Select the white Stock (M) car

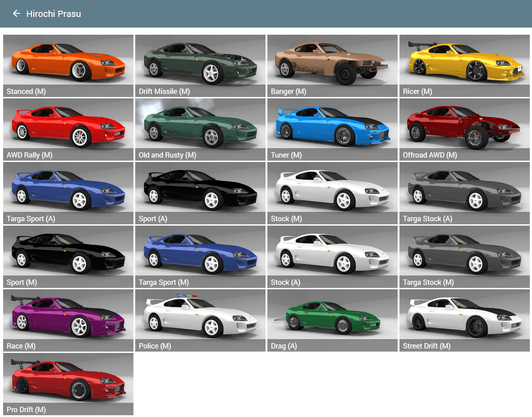coord(332,193)
